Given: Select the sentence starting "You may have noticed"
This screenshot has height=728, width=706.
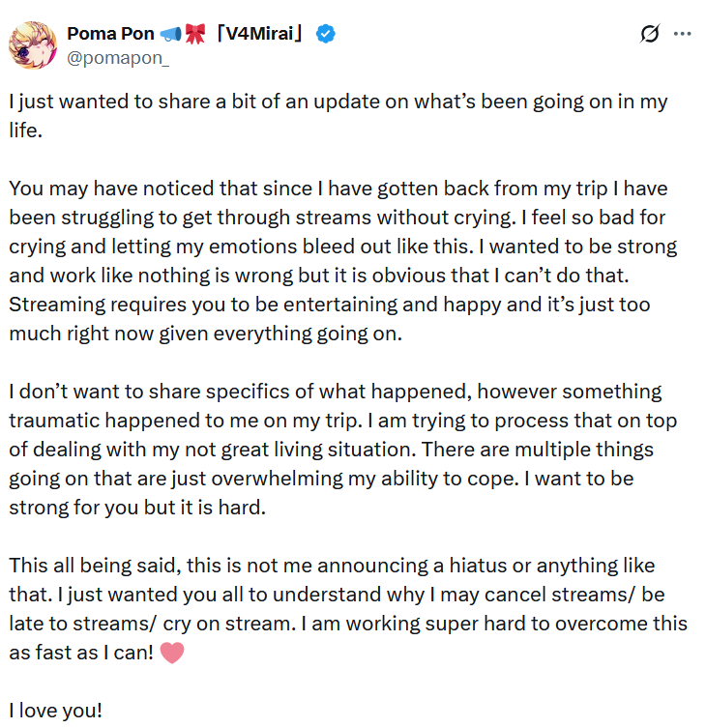Looking at the screenshot, I should [x=338, y=202].
